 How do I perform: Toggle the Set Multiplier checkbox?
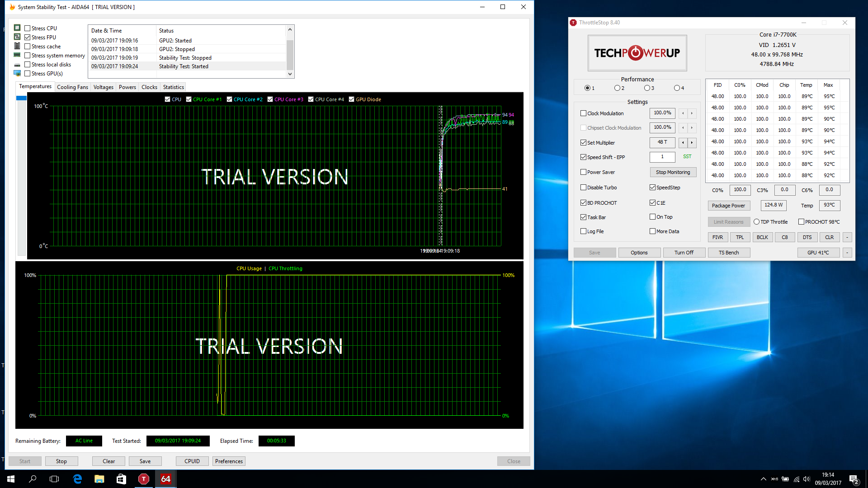[583, 143]
